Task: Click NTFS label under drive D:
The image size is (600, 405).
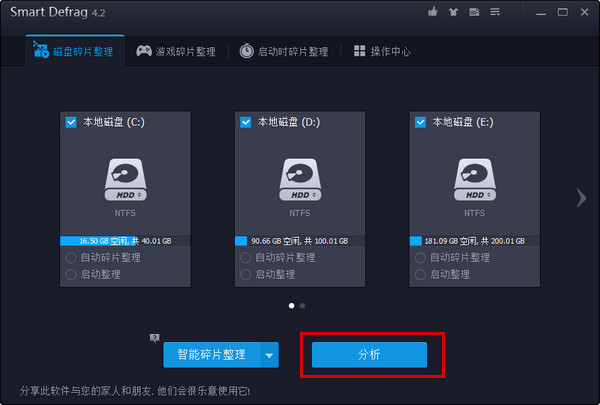Action: 300,213
